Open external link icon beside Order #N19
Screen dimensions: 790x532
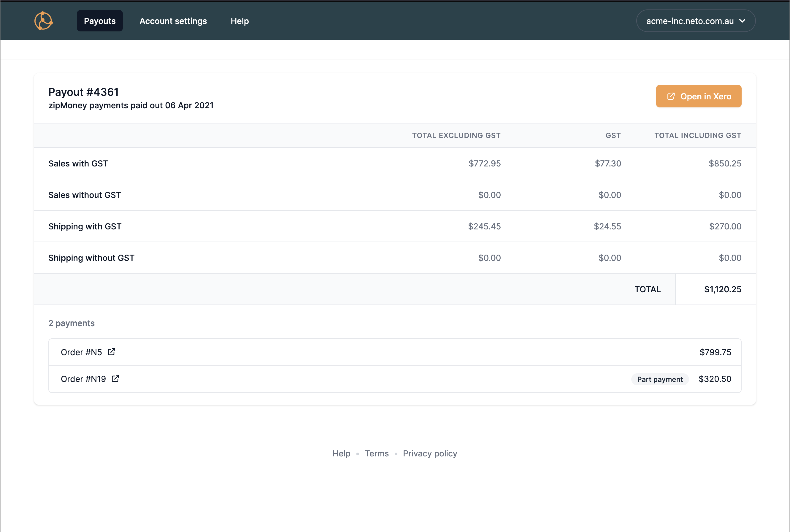click(x=115, y=378)
